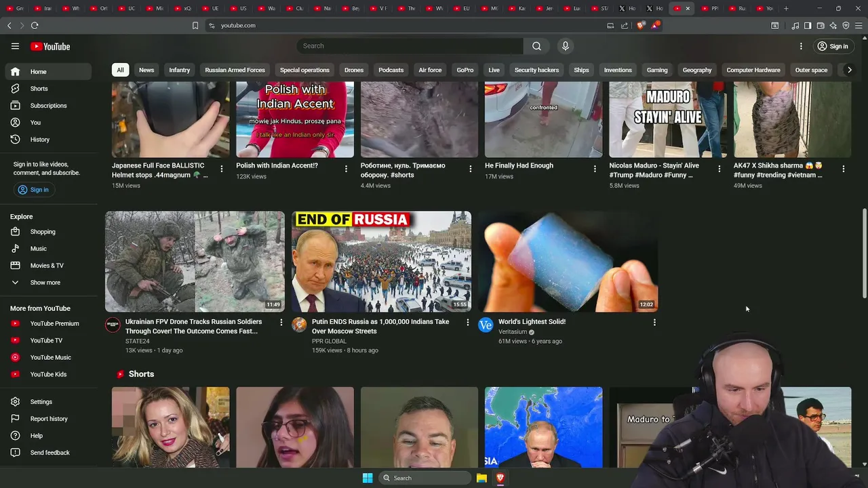This screenshot has height=488, width=868.
Task: Open options for Ukrainian FPV Drone video
Action: point(281,323)
